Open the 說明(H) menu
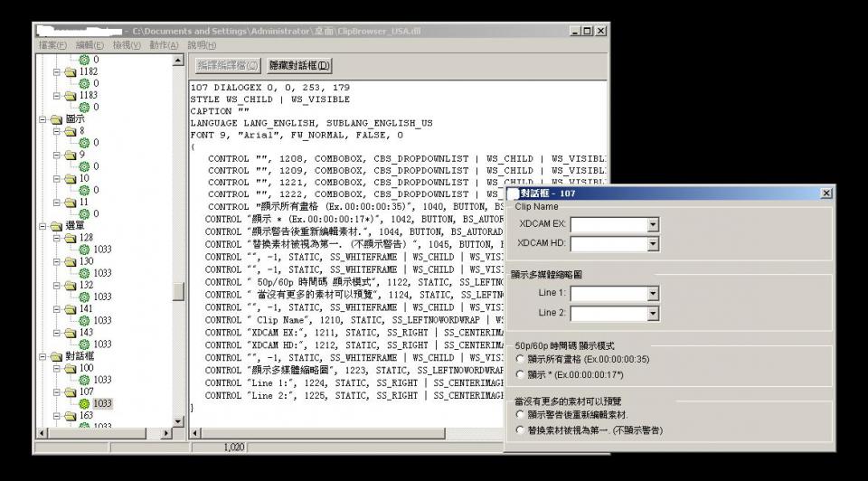Viewport: 868px width, 481px height. coord(202,45)
